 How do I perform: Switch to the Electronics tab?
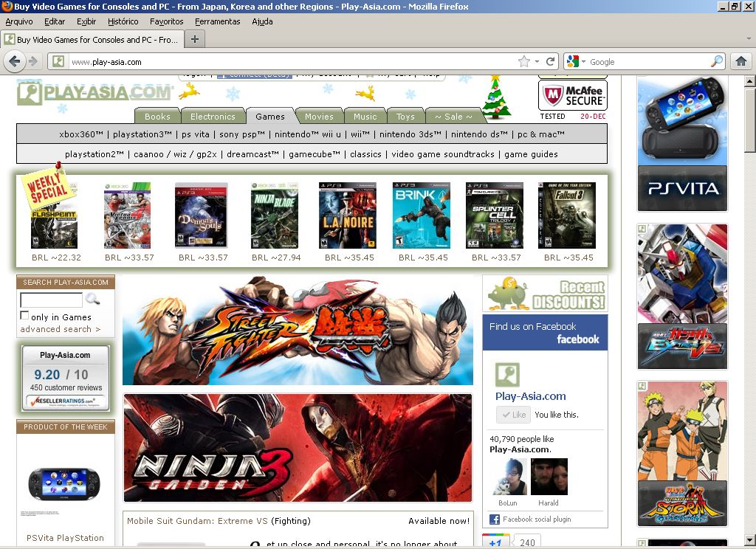pos(213,117)
